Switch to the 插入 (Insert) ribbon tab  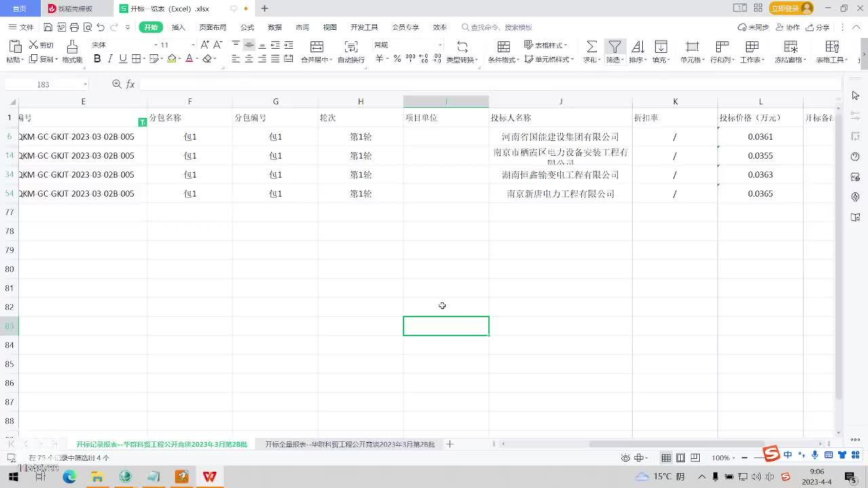(x=178, y=27)
